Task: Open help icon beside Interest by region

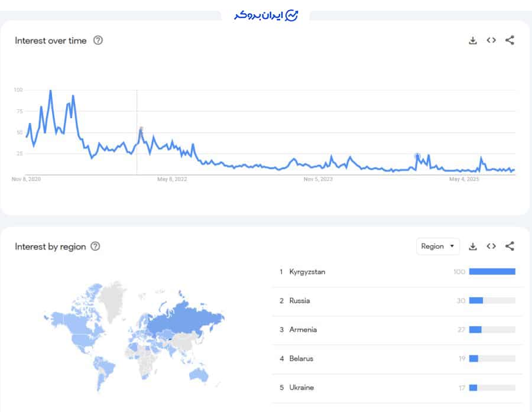Action: click(x=96, y=246)
